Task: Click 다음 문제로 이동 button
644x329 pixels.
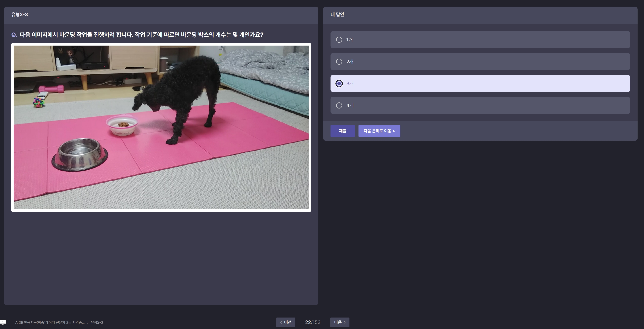Action: pyautogui.click(x=379, y=131)
